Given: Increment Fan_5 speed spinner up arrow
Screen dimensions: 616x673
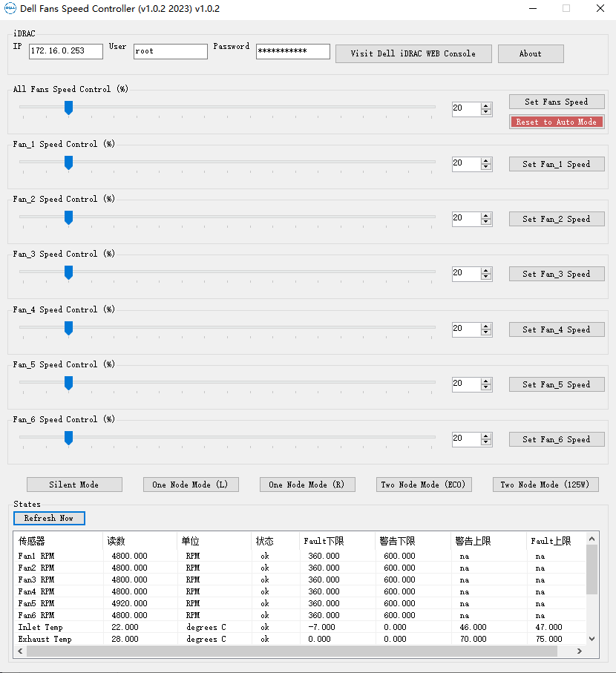Looking at the screenshot, I should (486, 381).
